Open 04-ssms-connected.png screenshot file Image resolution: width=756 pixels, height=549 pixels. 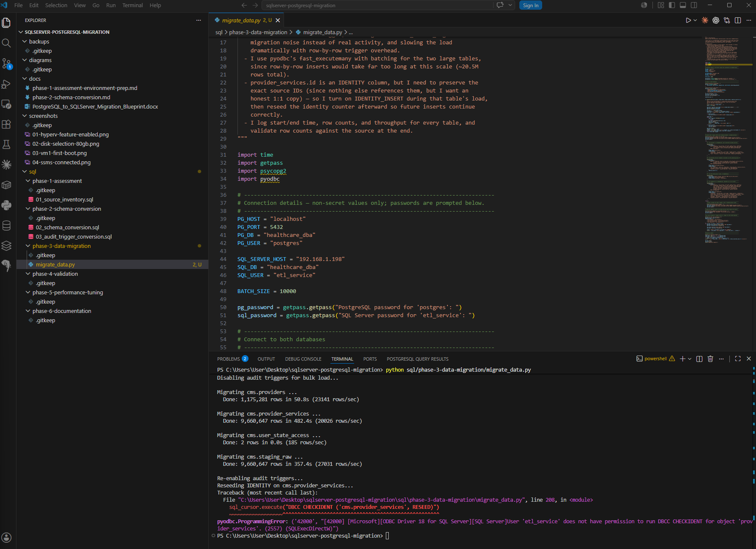pos(61,162)
